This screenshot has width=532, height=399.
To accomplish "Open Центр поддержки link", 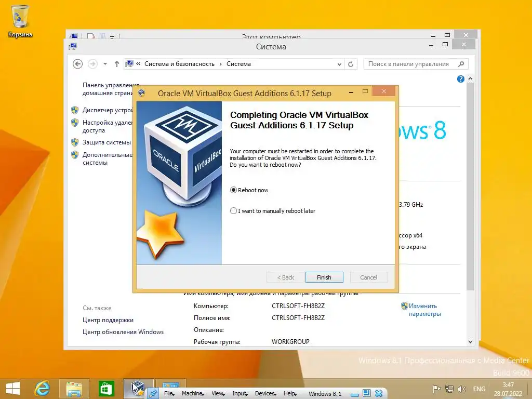I will 108,320.
